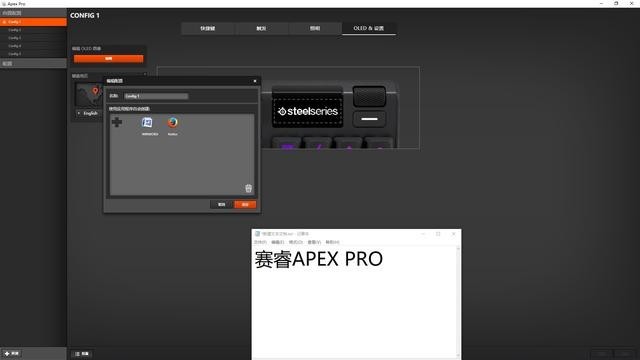Add an application with the plus icon
Viewport: 640px width, 360px height.
(117, 122)
